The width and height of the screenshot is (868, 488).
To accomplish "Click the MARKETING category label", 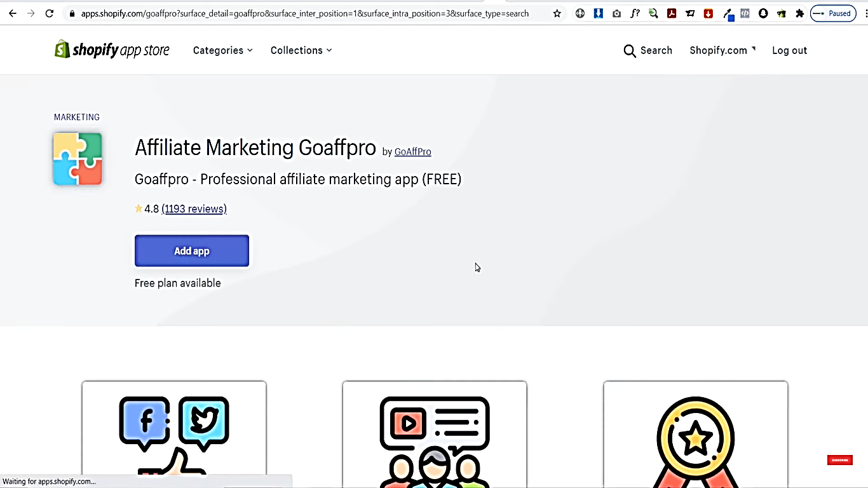I will coord(77,117).
